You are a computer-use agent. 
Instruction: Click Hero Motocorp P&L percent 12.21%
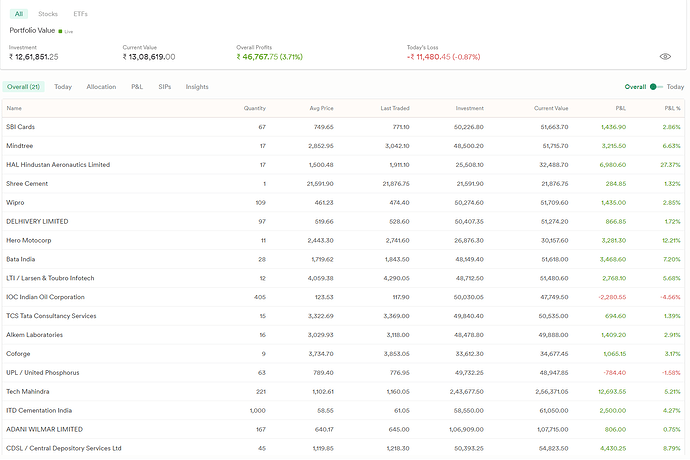tap(671, 240)
